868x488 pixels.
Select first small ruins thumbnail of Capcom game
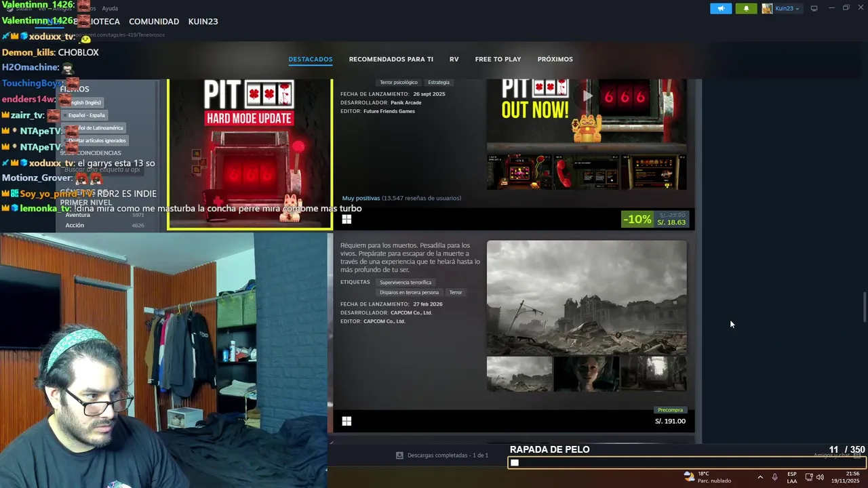(x=519, y=373)
